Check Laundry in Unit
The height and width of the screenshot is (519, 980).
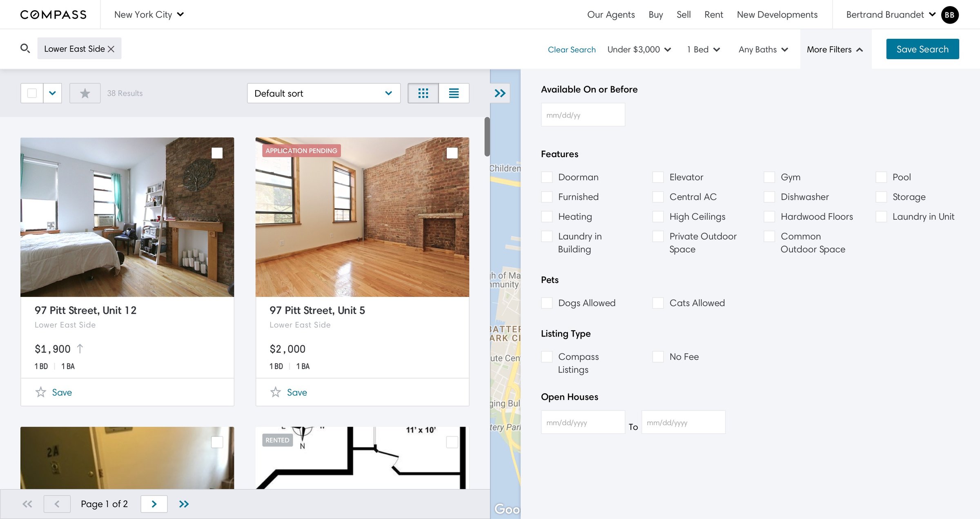point(881,216)
